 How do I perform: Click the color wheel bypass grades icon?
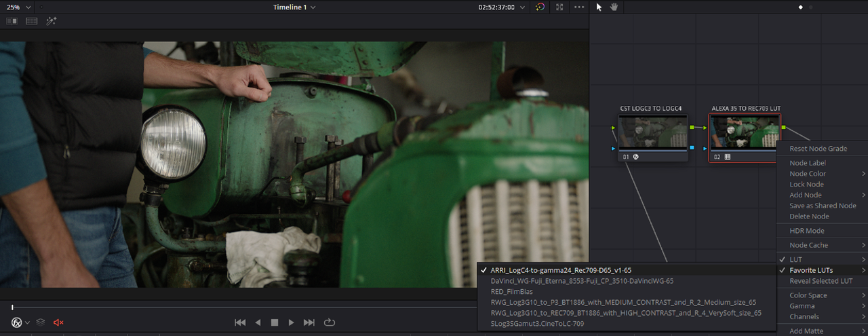(540, 7)
